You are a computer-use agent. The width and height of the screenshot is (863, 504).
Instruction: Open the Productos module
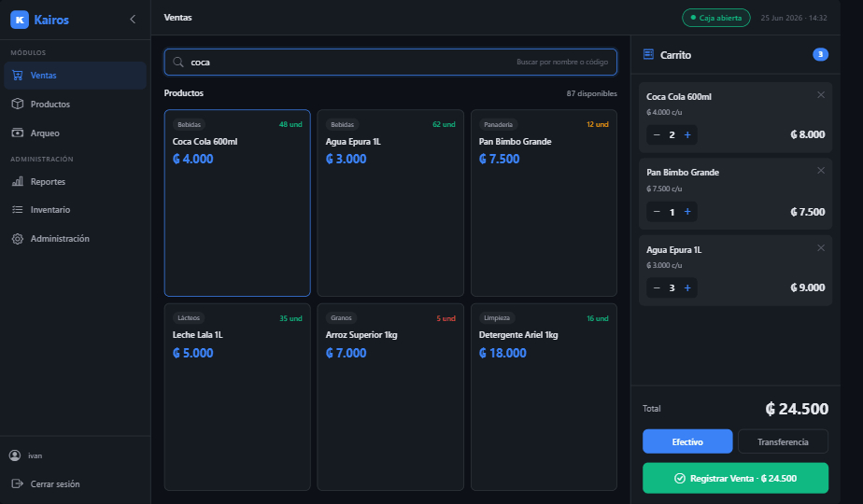coord(75,104)
